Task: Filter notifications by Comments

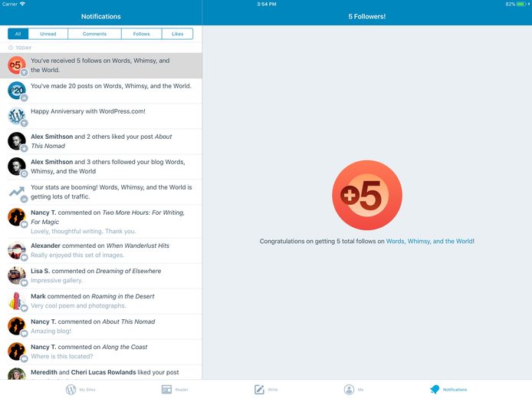Action: pyautogui.click(x=94, y=34)
